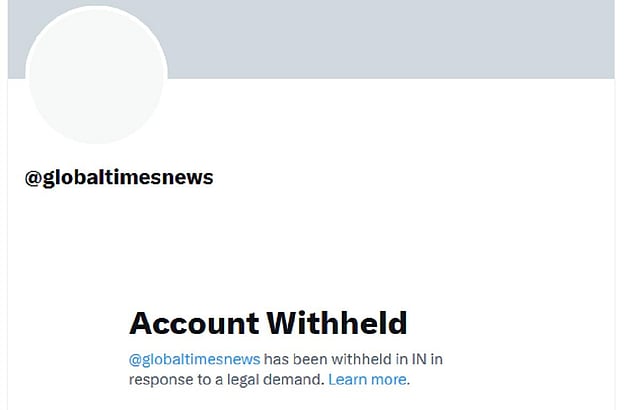This screenshot has height=410, width=640.
Task: Open the blue @globaltimesnews link
Action: click(x=194, y=358)
